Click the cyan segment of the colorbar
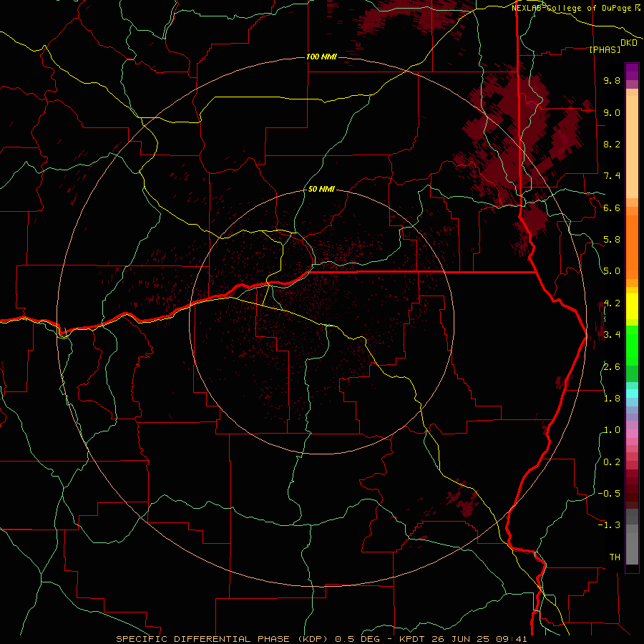644x644 pixels. coord(632,393)
